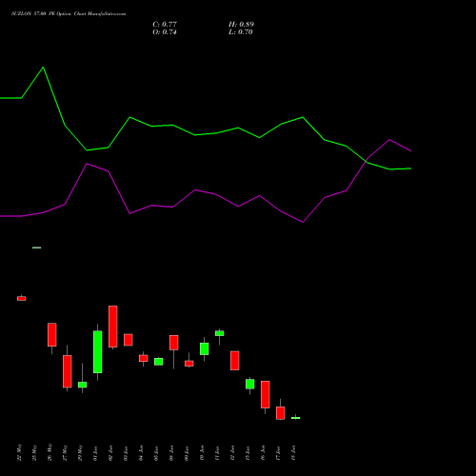Select the 25 May date label

point(35,452)
